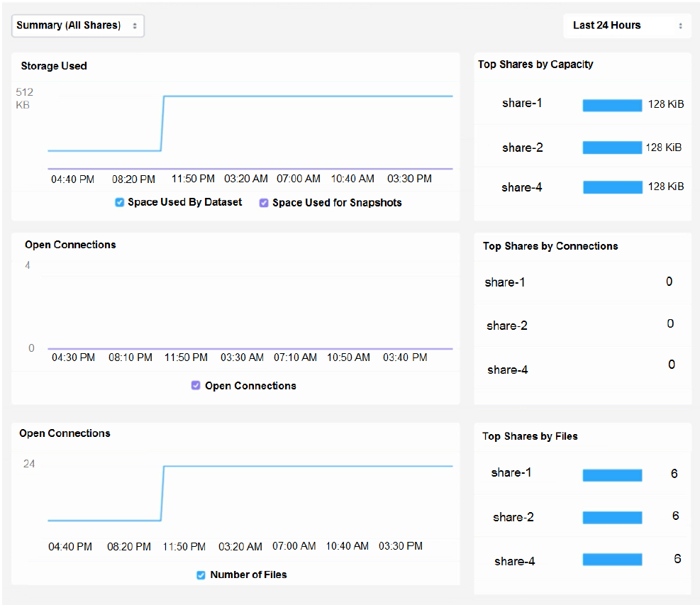
Task: Toggle Space Used for Snapshots checkbox
Action: point(264,203)
